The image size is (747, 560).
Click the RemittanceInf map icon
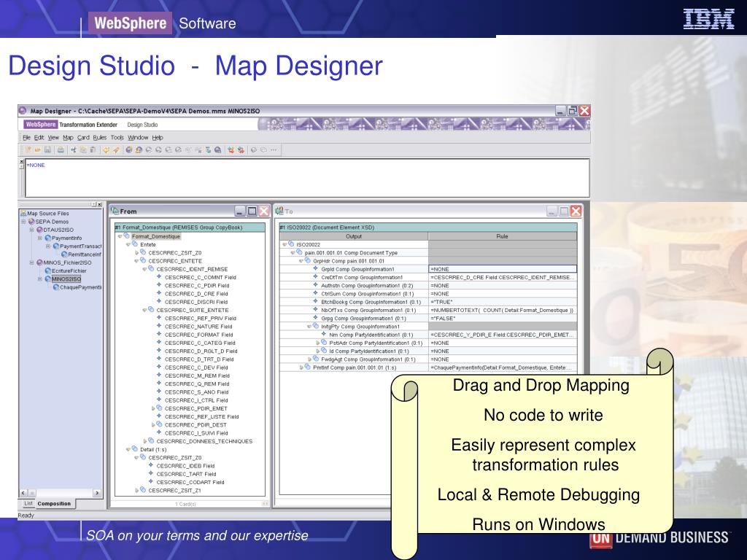pos(64,254)
